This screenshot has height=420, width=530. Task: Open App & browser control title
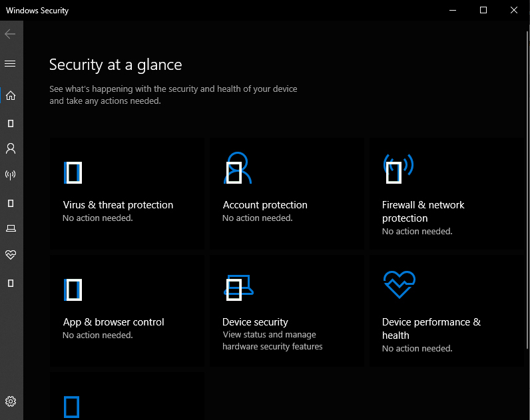tap(114, 322)
